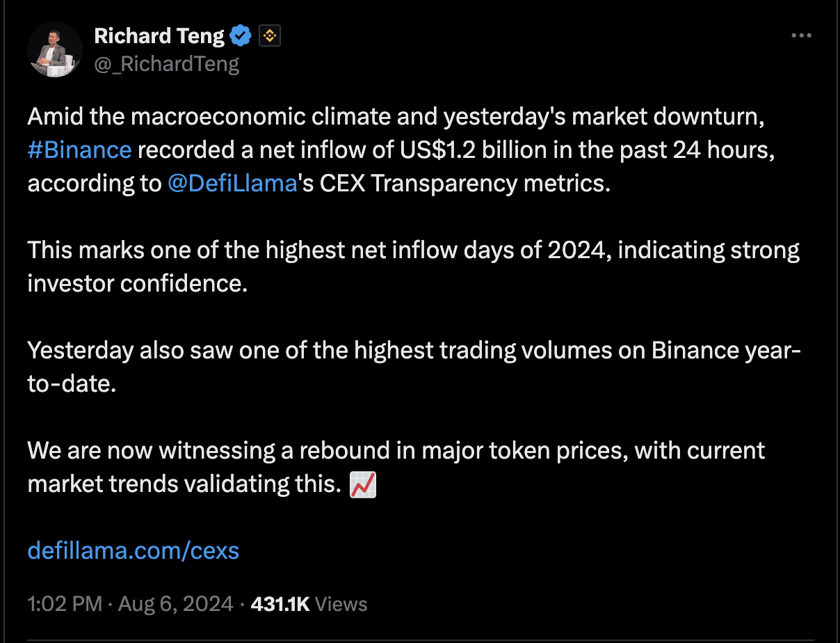
Task: Open the Richard Teng display name
Action: tap(159, 35)
